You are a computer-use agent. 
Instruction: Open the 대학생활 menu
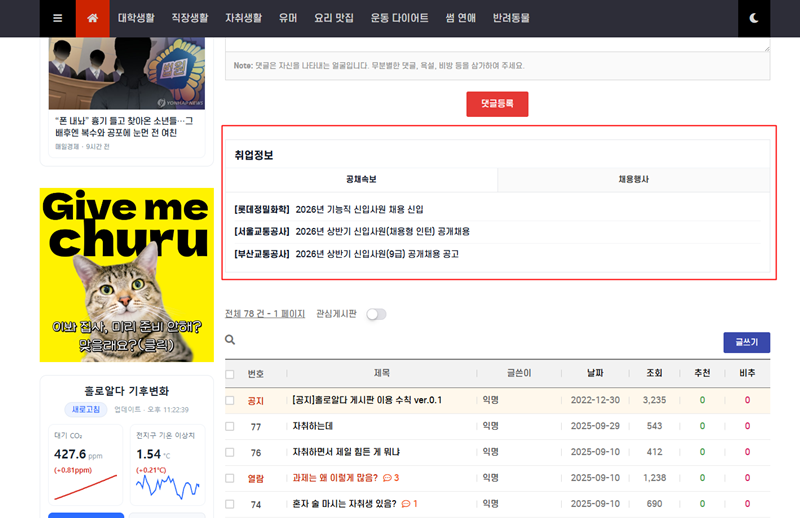[x=138, y=18]
